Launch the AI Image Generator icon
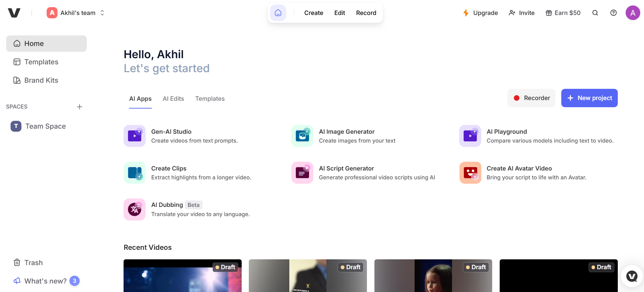Viewport: 644px width, 292px height. [x=302, y=136]
